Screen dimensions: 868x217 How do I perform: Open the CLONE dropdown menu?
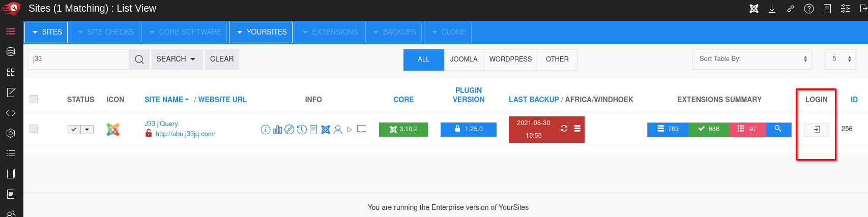coord(448,32)
